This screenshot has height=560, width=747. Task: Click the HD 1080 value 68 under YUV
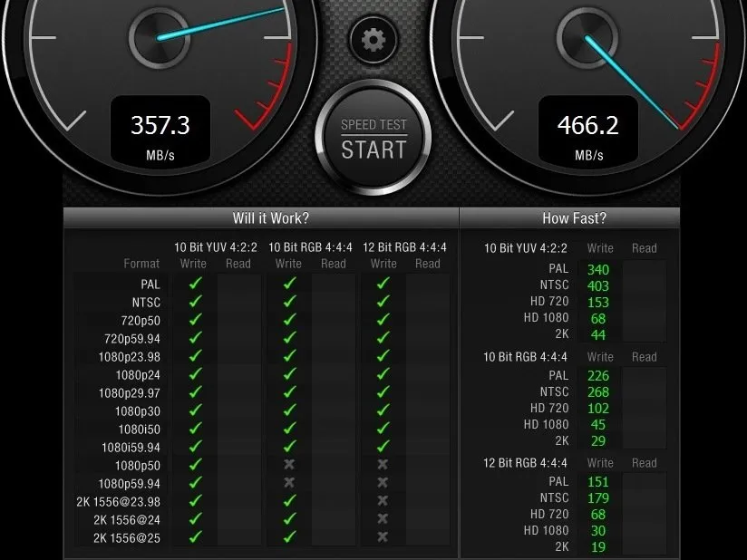598,319
